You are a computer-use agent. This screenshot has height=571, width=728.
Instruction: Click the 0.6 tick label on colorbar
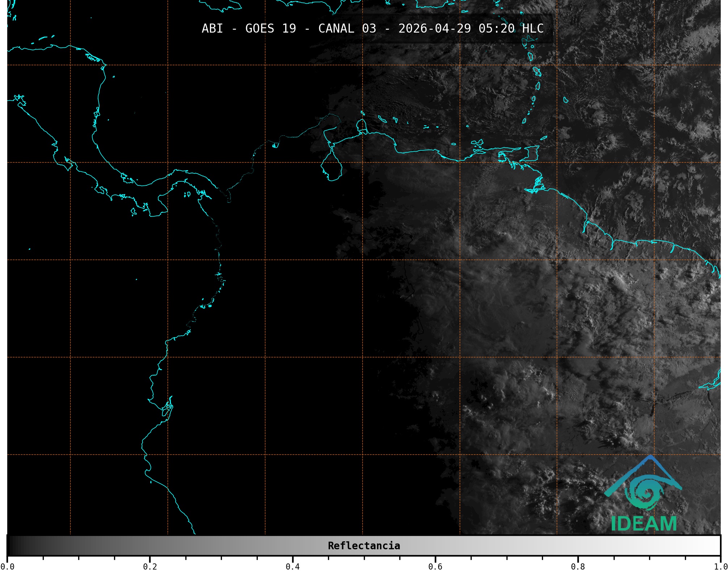[435, 567]
